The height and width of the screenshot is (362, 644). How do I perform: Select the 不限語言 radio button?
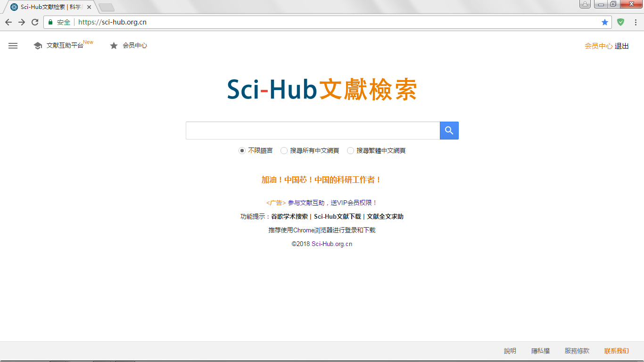242,150
